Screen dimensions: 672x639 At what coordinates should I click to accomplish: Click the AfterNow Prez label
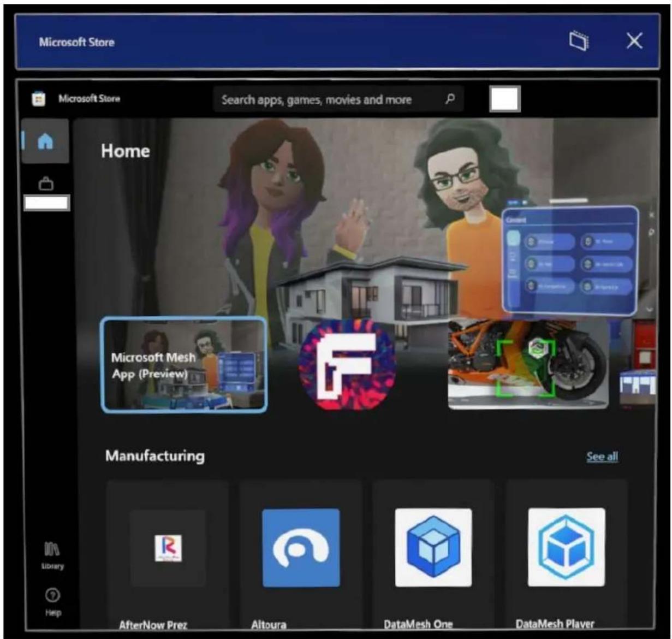(153, 625)
